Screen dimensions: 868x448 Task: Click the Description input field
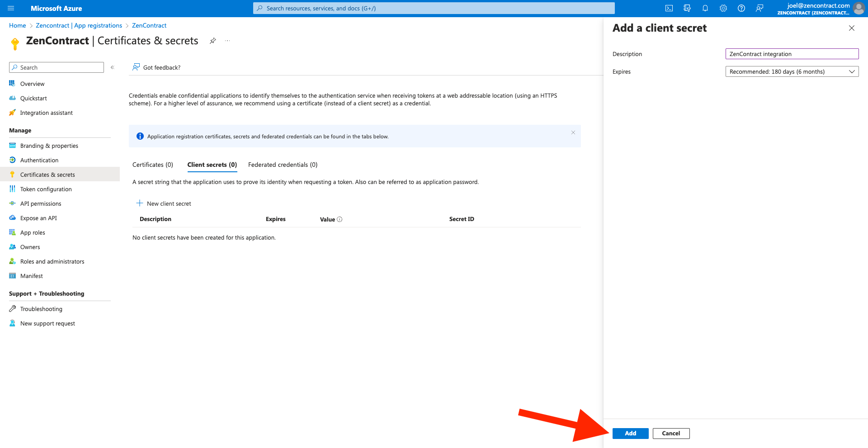tap(792, 54)
